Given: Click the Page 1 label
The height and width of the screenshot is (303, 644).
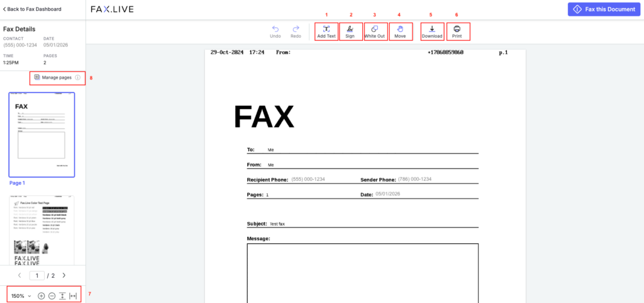Looking at the screenshot, I should click(17, 183).
